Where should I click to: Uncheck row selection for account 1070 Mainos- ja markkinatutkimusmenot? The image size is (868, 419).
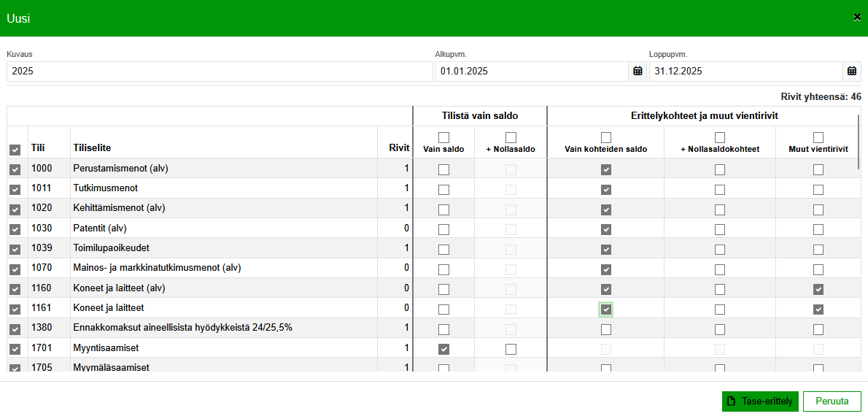coord(15,269)
